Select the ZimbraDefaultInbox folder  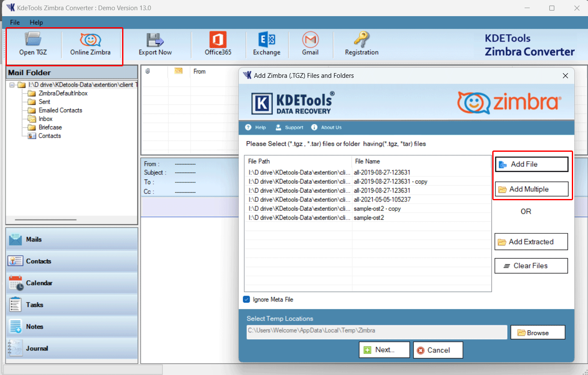point(63,93)
